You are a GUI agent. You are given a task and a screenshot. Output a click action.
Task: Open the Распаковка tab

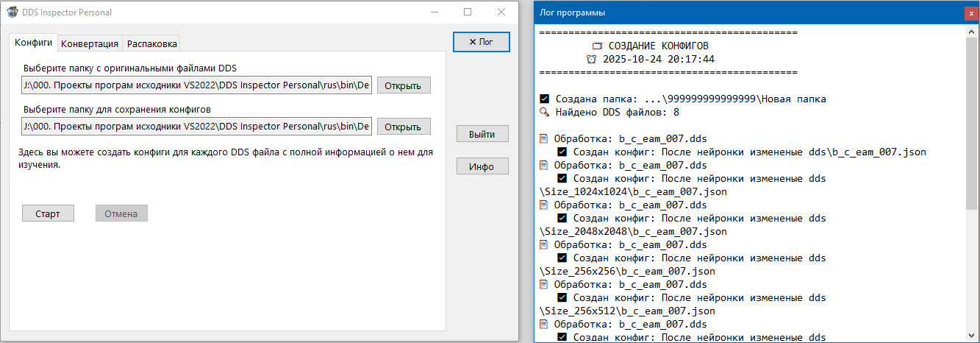click(x=151, y=43)
